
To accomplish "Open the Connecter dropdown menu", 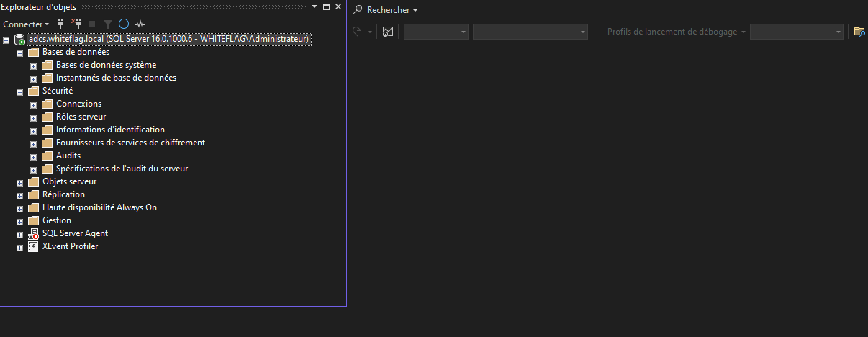I will pyautogui.click(x=26, y=24).
